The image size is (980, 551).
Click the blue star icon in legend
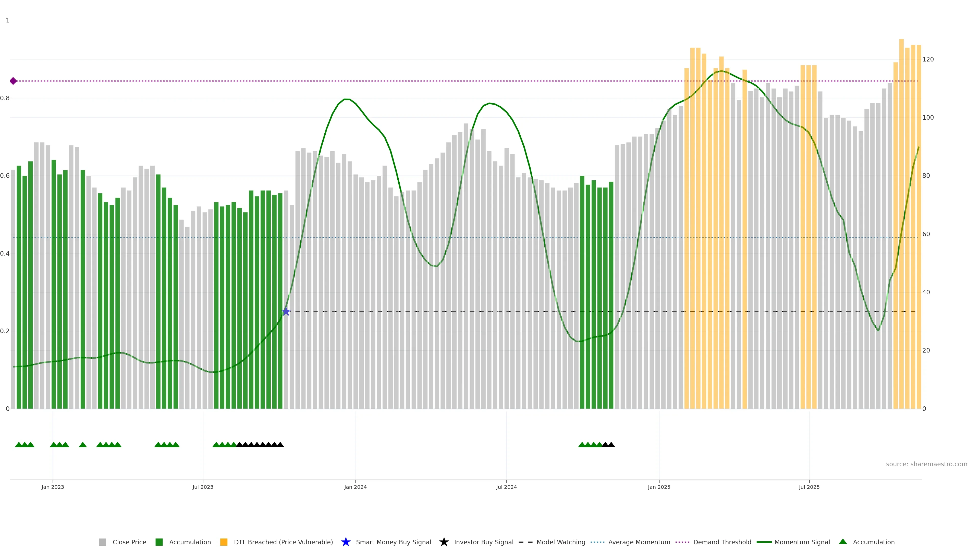coord(346,542)
